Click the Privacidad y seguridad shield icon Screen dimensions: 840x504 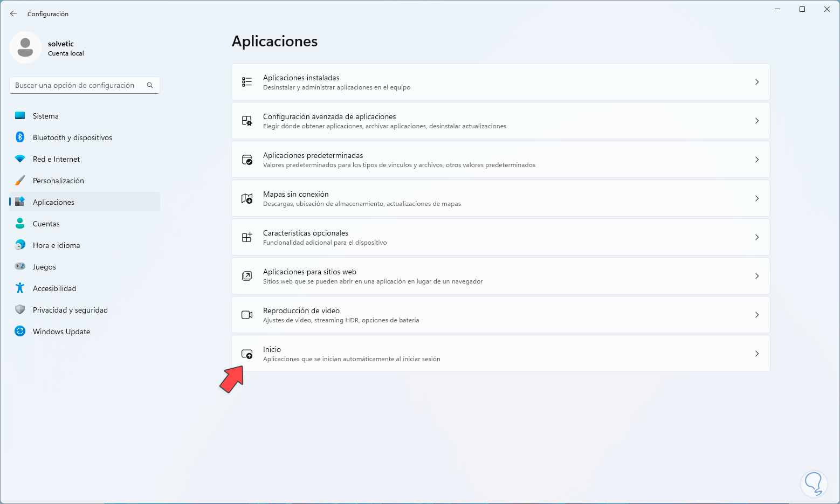pyautogui.click(x=20, y=310)
